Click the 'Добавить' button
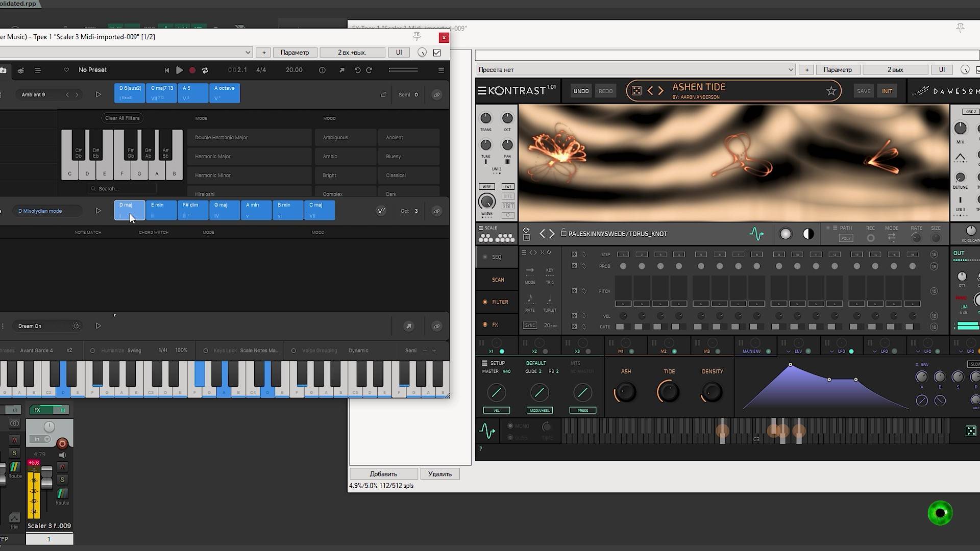980x551 pixels. click(383, 474)
